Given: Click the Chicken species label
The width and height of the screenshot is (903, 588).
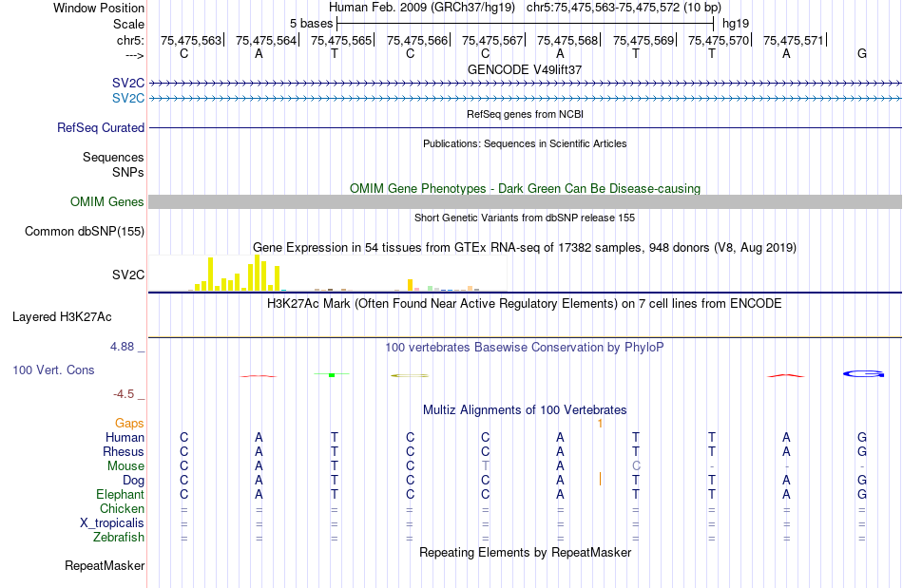Looking at the screenshot, I should tap(122, 508).
